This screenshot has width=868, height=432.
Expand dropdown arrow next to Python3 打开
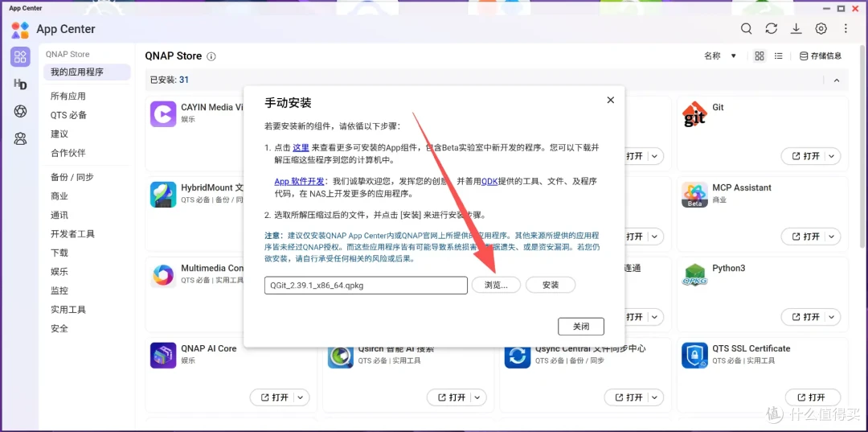(832, 317)
